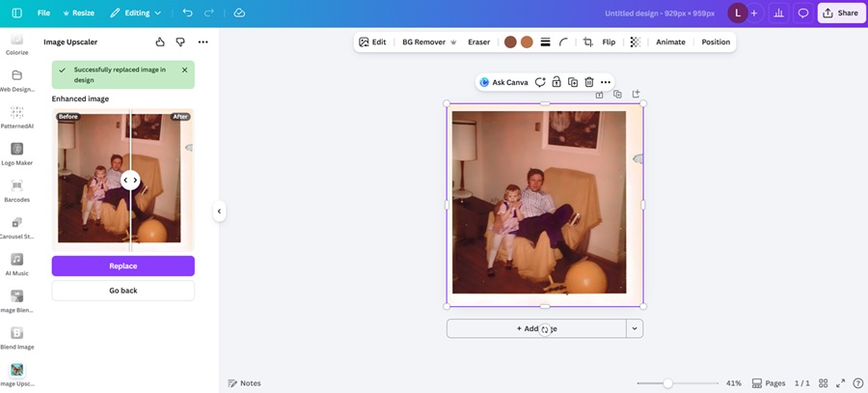The image size is (868, 393).
Task: Enter fullscreen with the expand arrows icon
Action: (840, 383)
